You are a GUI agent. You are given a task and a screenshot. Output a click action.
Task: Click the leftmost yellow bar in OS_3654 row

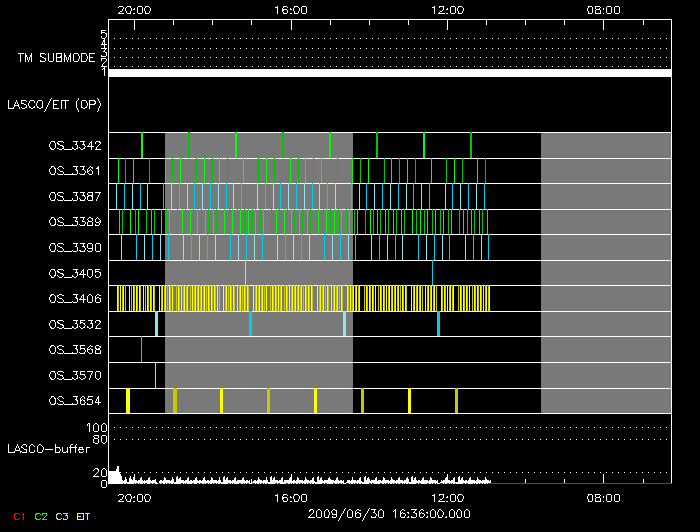128,400
